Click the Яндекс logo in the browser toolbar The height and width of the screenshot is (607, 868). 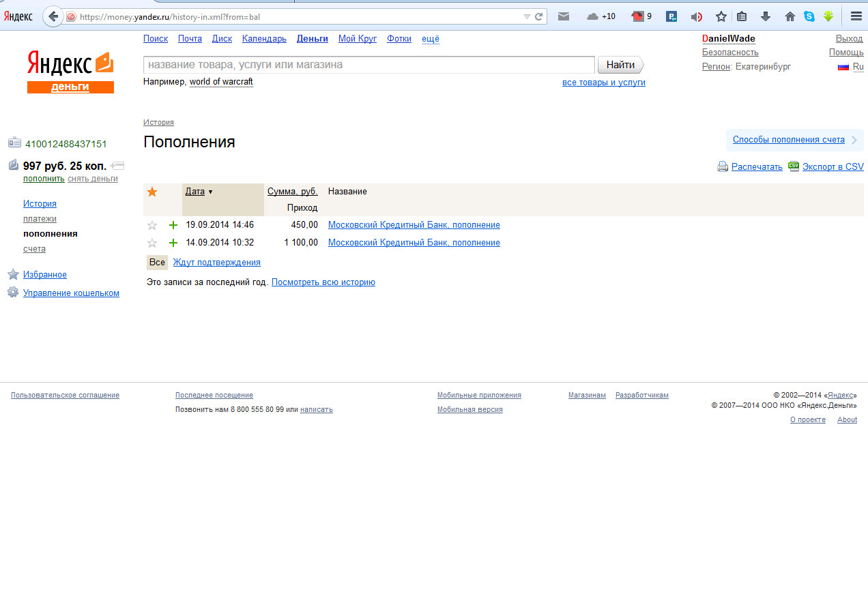tap(18, 16)
